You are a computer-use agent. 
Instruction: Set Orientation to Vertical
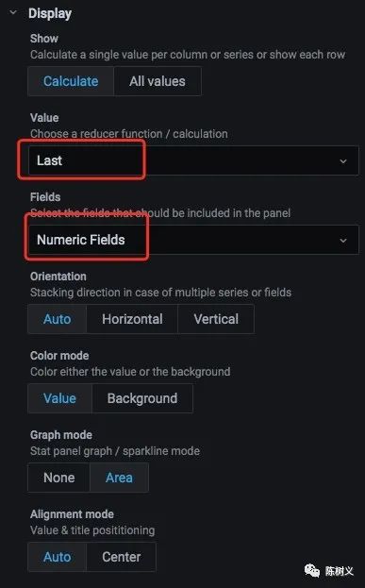(216, 319)
